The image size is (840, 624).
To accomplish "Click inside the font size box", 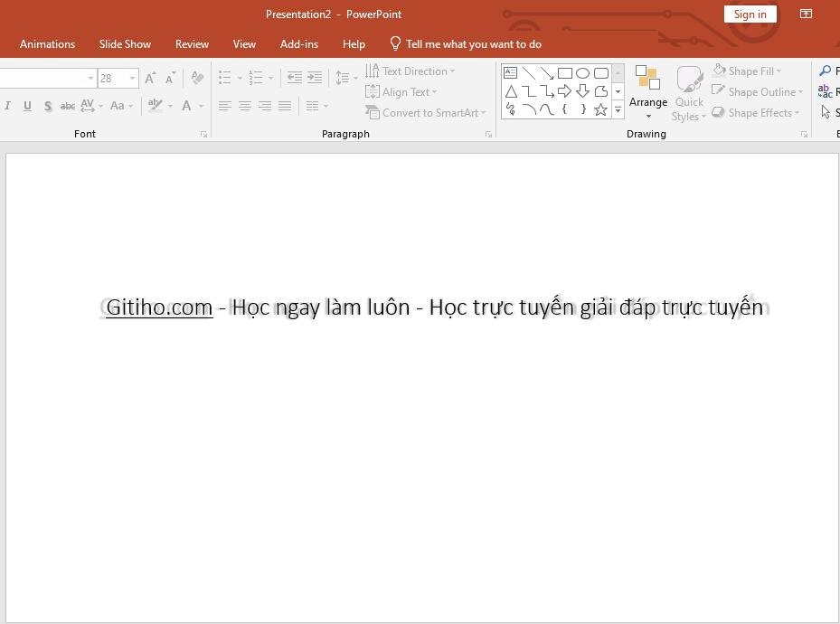I will tap(112, 78).
